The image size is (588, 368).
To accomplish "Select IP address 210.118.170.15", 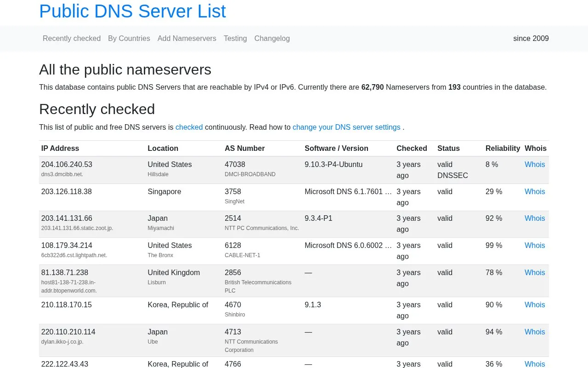I will click(x=67, y=305).
